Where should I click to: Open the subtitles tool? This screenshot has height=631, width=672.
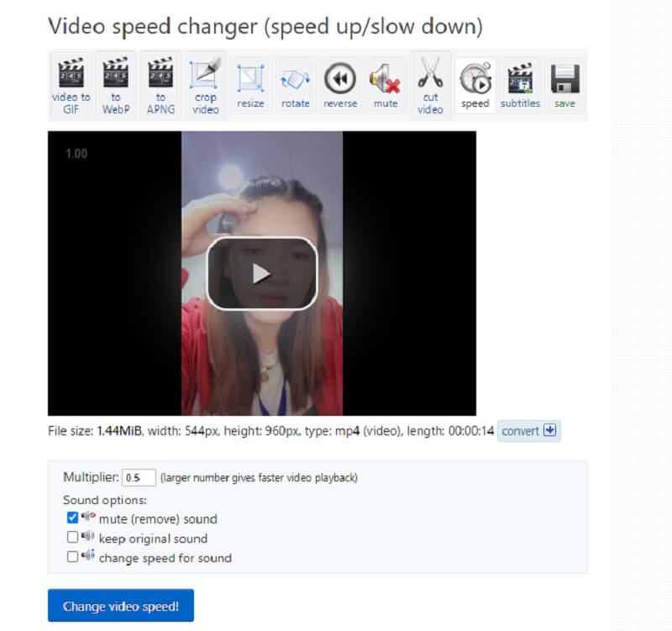[520, 83]
